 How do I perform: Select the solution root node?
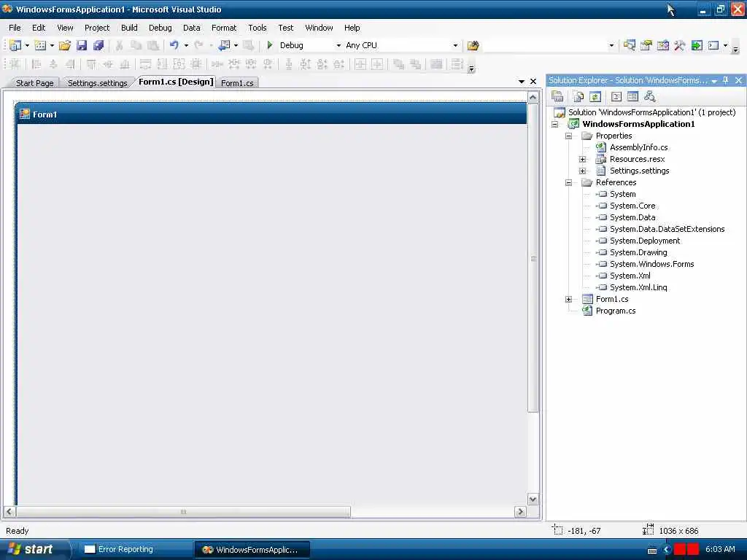click(651, 112)
